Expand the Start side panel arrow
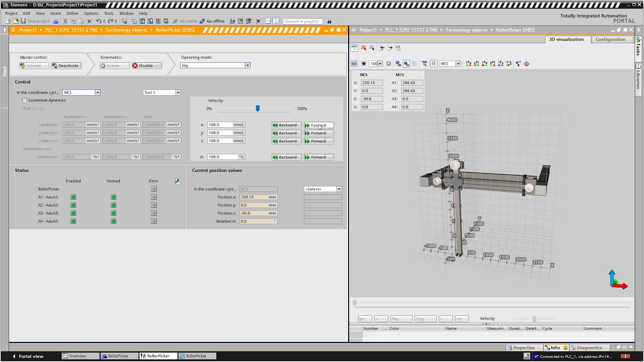The height and width of the screenshot is (362, 644). [x=5, y=30]
